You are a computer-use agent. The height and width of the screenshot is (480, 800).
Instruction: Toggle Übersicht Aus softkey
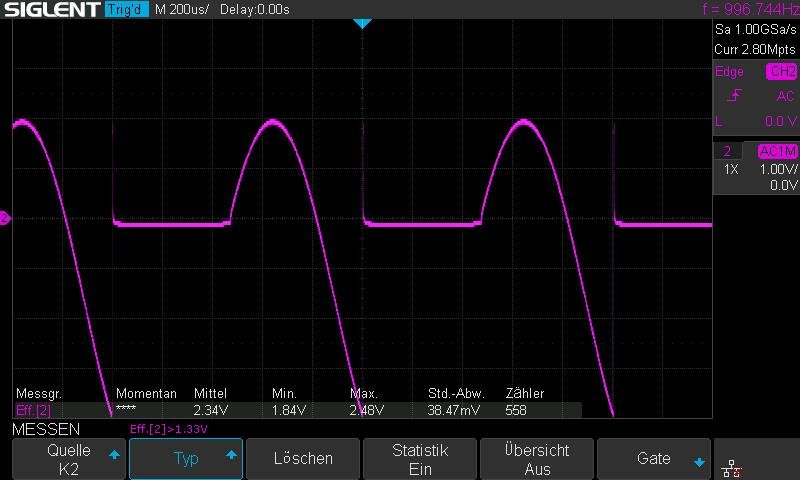click(x=537, y=459)
